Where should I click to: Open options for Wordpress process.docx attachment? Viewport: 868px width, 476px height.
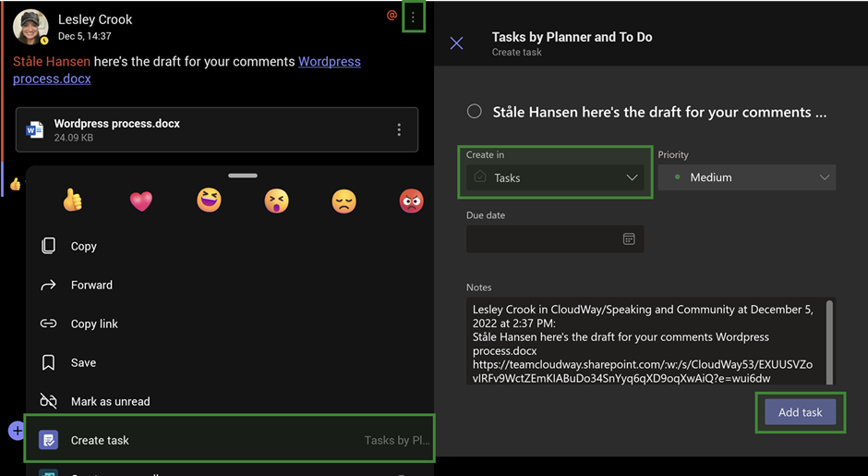point(399,129)
